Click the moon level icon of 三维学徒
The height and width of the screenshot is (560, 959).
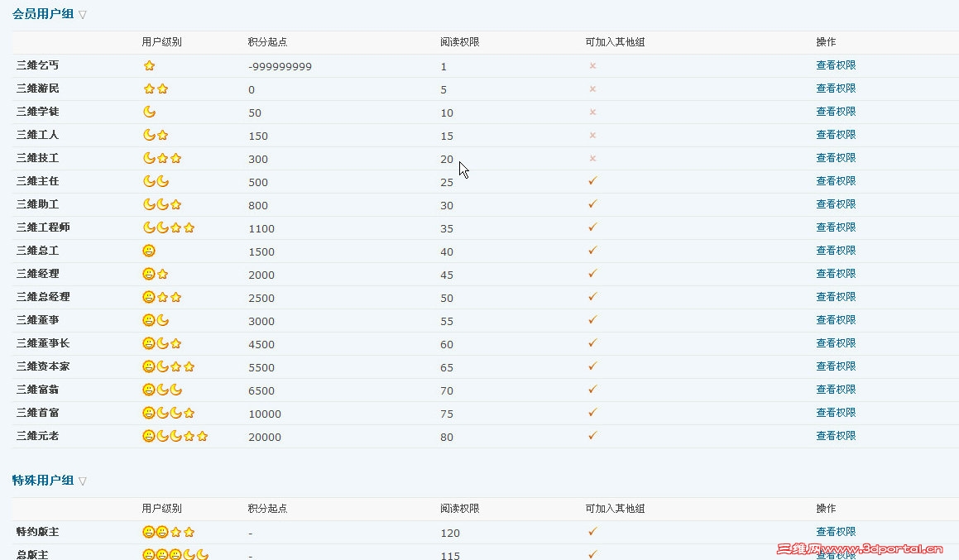click(x=149, y=112)
